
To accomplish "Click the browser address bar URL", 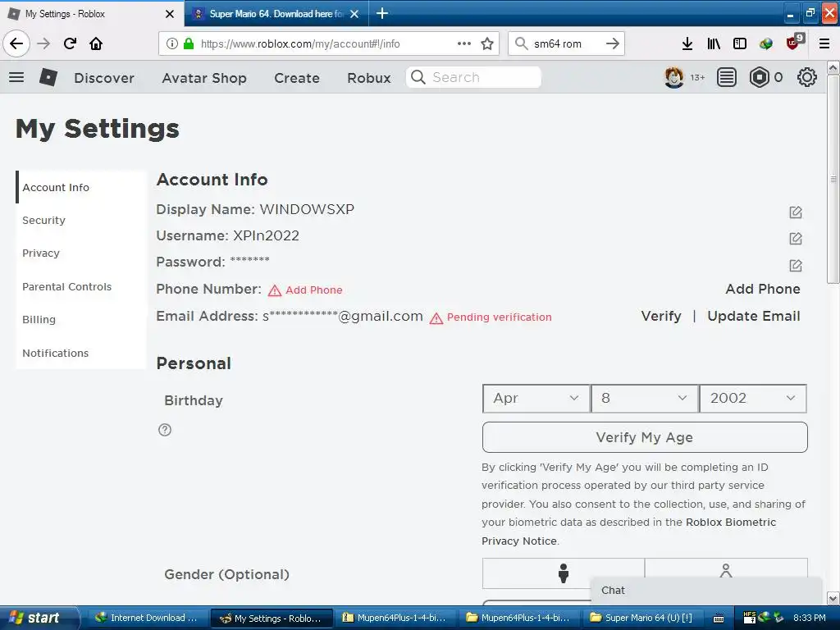I will (x=300, y=43).
